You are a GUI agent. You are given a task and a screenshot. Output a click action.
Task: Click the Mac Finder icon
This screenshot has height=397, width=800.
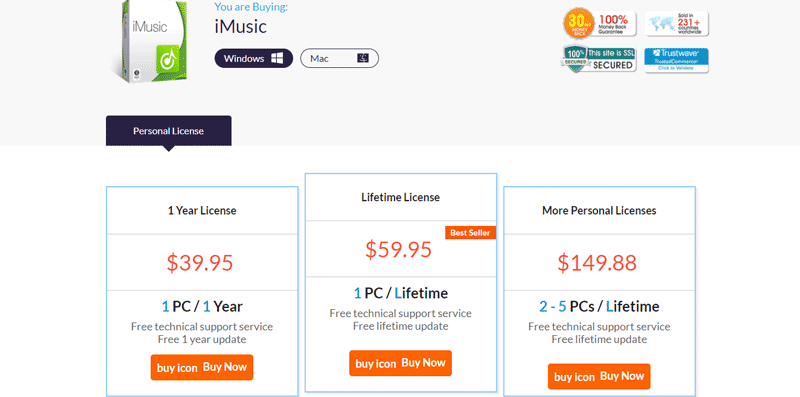(363, 58)
